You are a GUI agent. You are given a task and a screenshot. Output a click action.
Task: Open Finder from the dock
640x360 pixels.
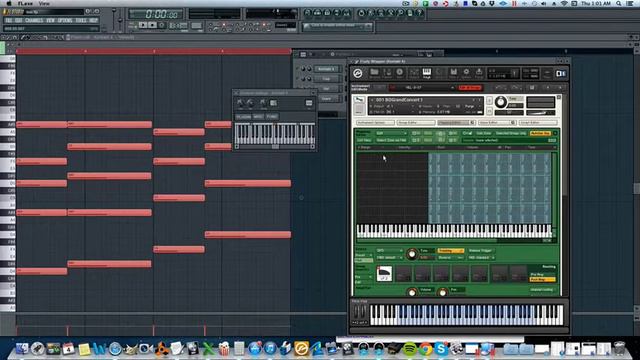tap(22, 349)
